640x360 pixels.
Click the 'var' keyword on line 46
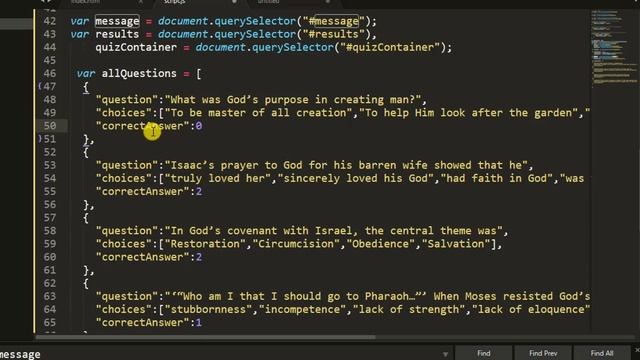click(x=86, y=73)
